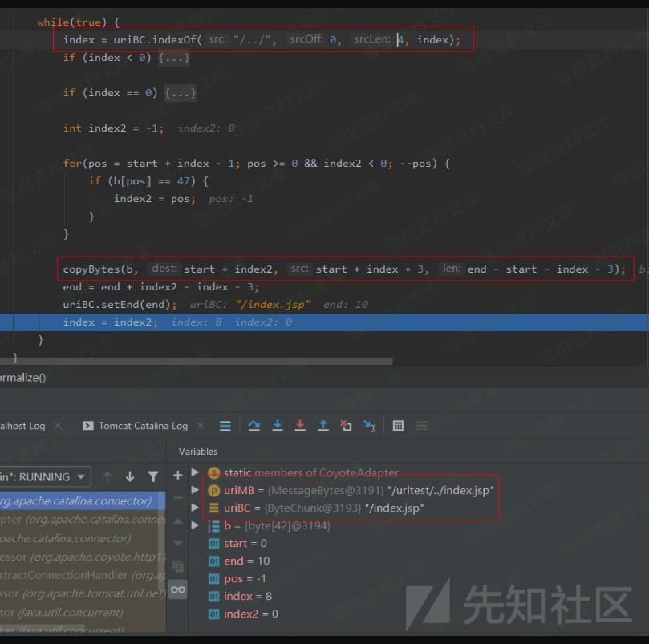The width and height of the screenshot is (649, 644).
Task: Click the Step Over debugger icon
Action: pos(254,426)
